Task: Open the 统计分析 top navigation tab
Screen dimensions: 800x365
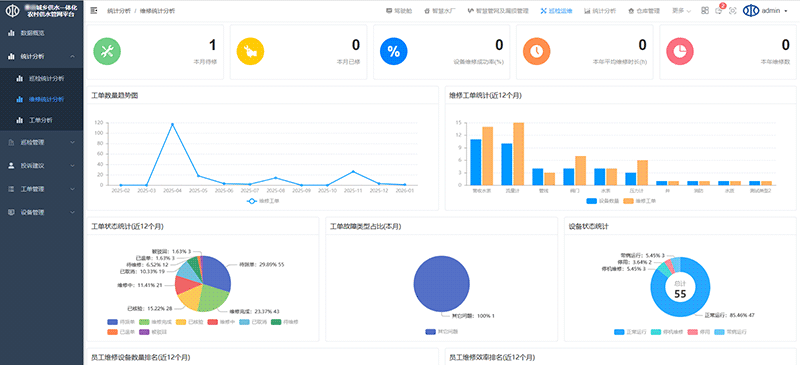Action: click(600, 11)
